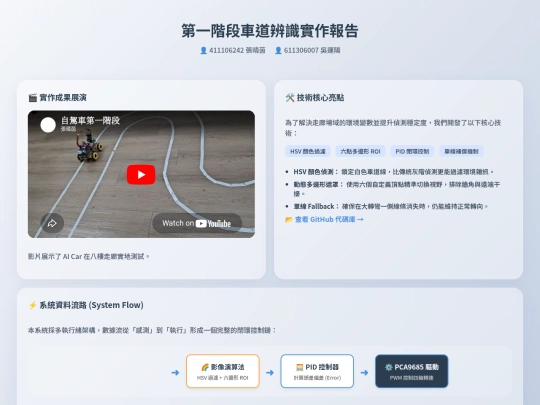Click the channel avatar circle on the video
The image size is (540, 405).
(48, 125)
